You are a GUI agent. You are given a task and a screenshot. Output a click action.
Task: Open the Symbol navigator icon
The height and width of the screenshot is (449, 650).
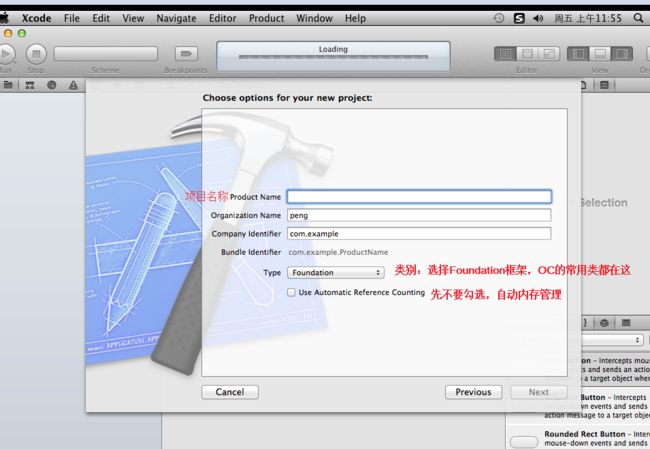[30, 85]
